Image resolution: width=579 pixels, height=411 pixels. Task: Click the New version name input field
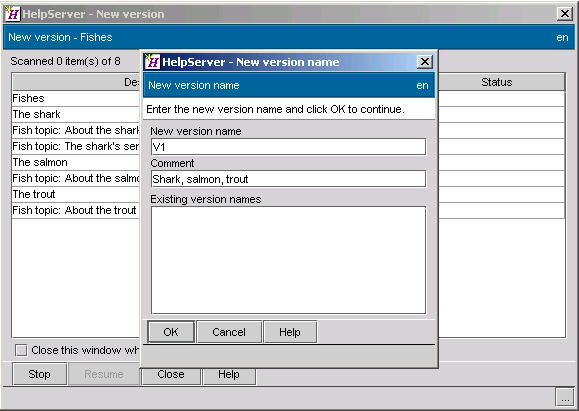pos(288,147)
